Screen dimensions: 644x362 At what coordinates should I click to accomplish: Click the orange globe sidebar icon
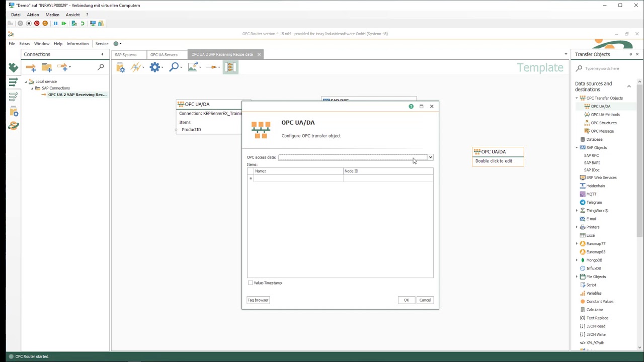[14, 126]
